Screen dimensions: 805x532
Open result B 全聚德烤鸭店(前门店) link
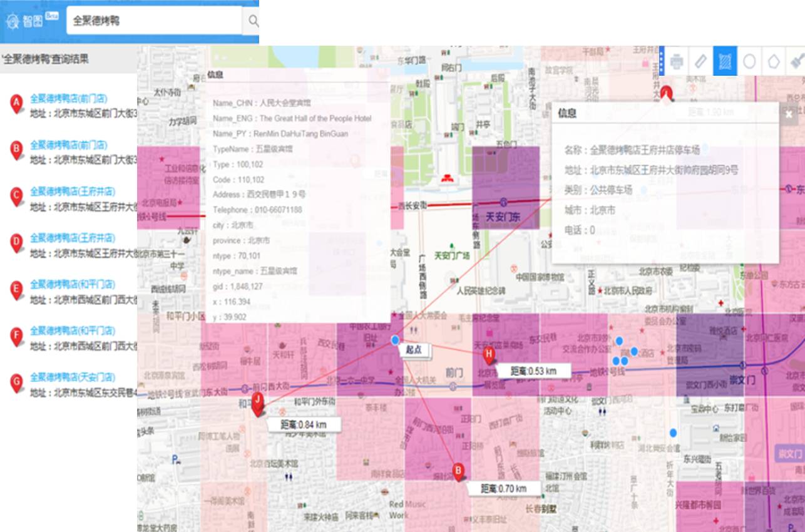[x=69, y=145]
